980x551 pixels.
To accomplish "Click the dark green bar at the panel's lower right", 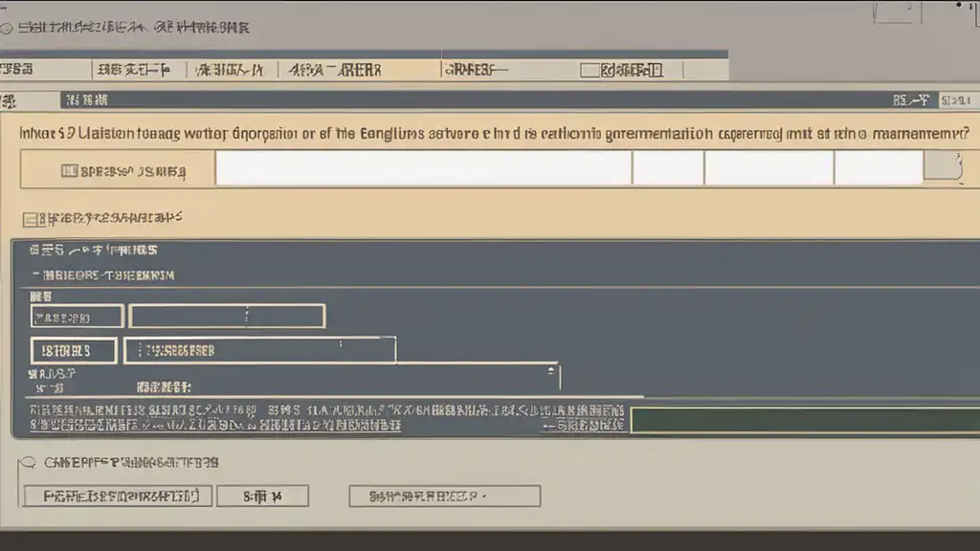I will pos(804,421).
